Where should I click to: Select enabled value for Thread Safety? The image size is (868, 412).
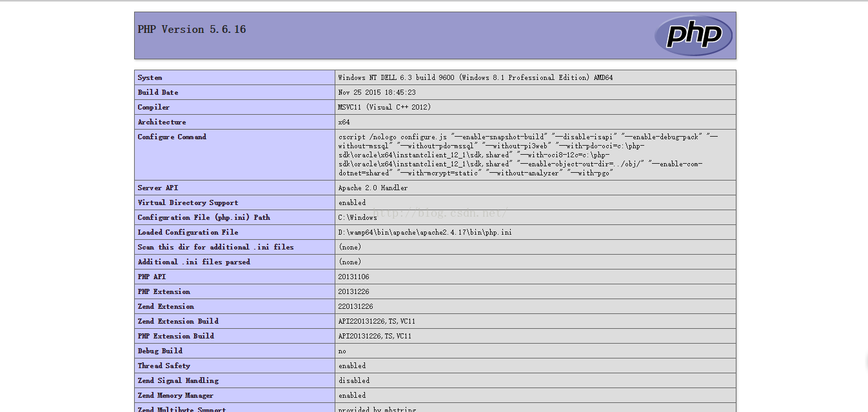coord(351,366)
